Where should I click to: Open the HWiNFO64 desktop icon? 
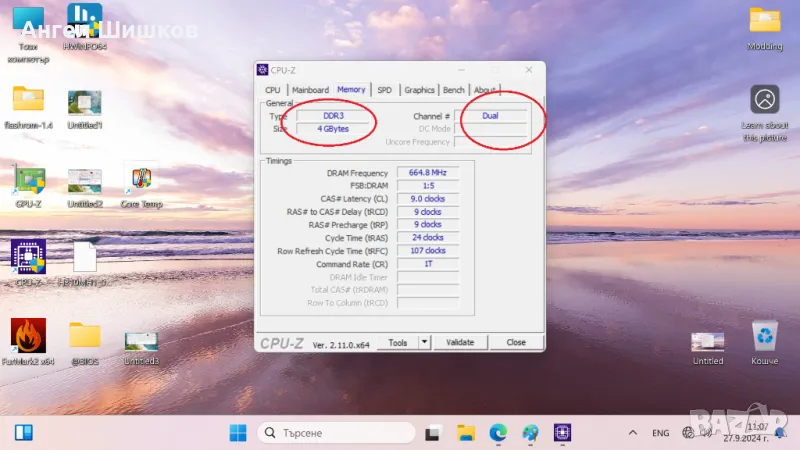(x=84, y=22)
